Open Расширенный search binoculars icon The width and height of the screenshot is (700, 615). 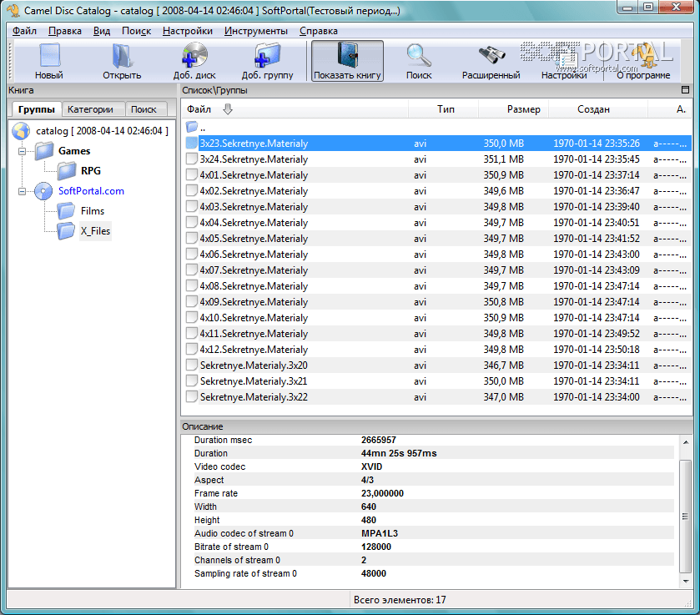(491, 55)
